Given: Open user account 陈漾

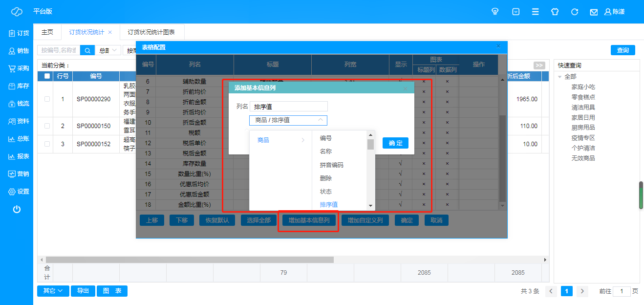Looking at the screenshot, I should (615, 12).
